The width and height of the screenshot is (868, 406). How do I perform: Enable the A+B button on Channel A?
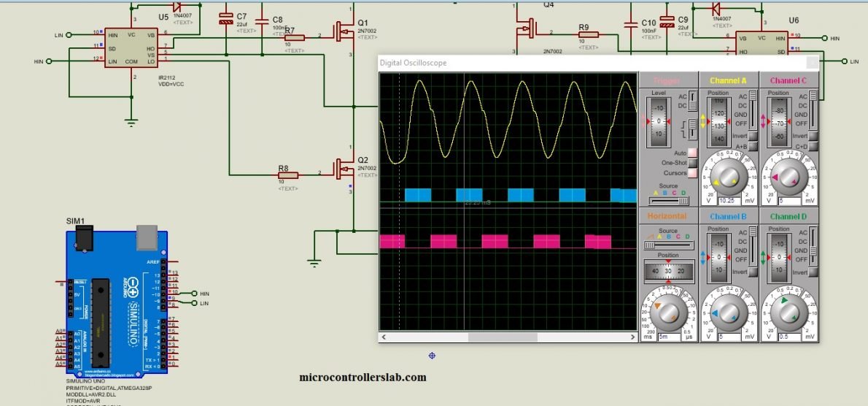pos(753,146)
